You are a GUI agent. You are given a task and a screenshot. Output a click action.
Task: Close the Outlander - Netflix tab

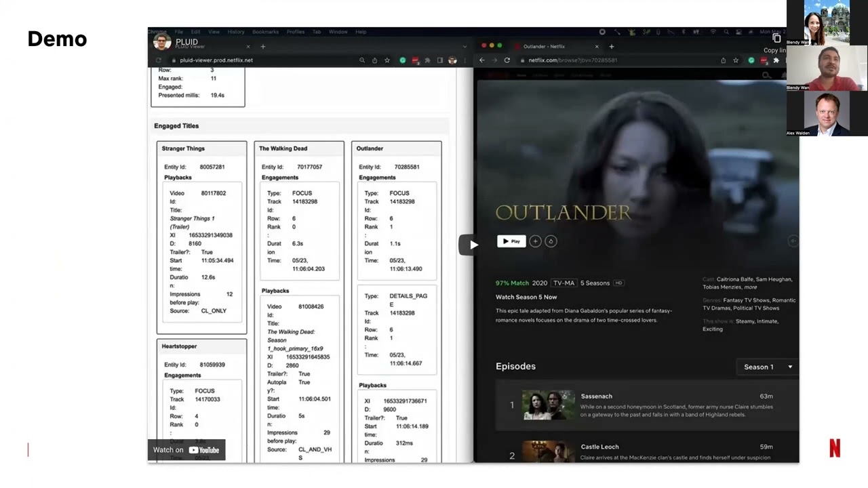(597, 47)
